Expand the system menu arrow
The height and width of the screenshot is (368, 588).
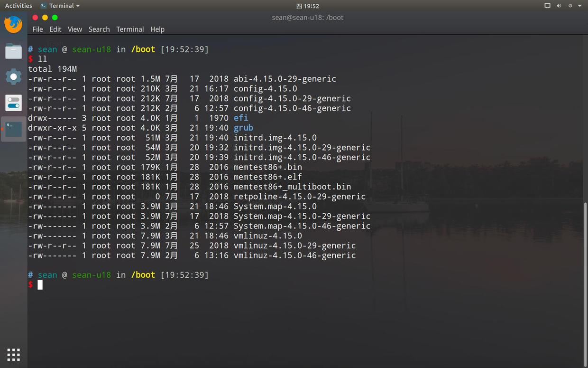(579, 6)
